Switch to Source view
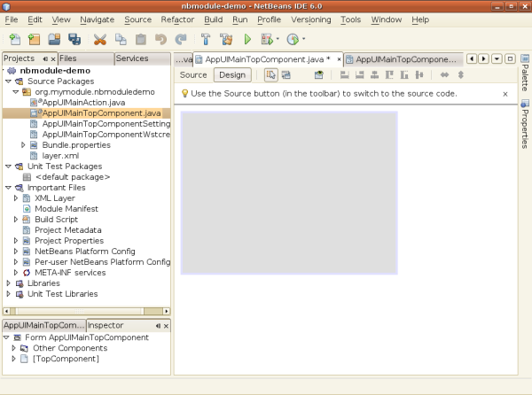 (x=193, y=75)
